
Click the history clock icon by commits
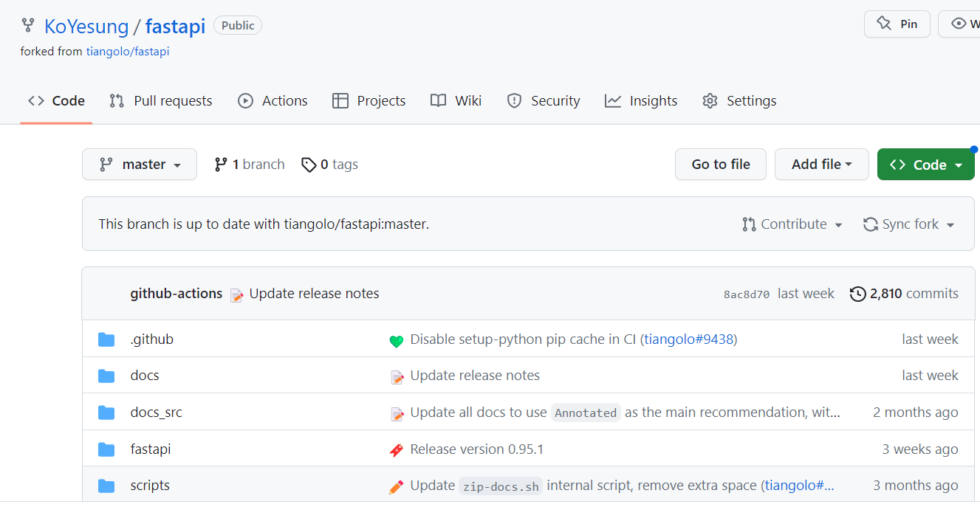(857, 294)
